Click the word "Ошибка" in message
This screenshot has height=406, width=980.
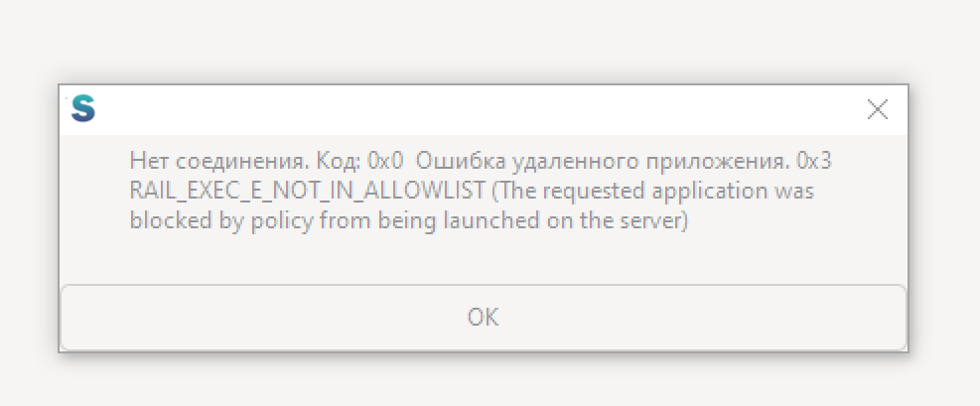tap(461, 162)
